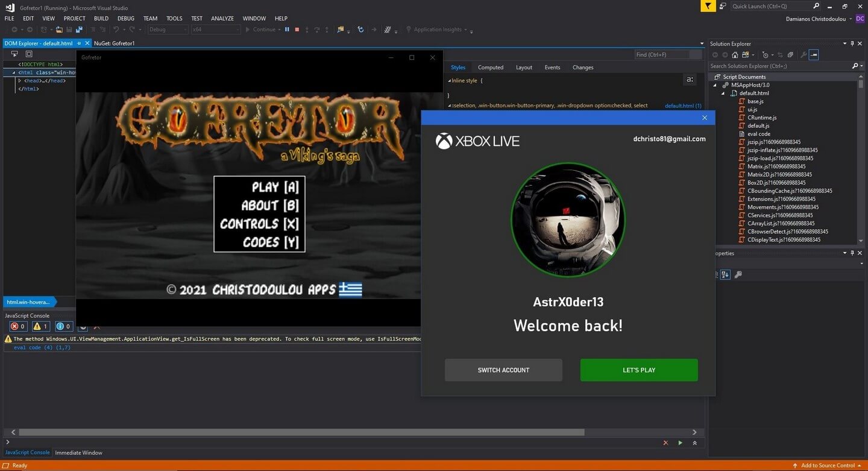Switch to the NuGet: Gofretor1 tab
Viewport: 868px width, 471px height.
pyautogui.click(x=115, y=43)
